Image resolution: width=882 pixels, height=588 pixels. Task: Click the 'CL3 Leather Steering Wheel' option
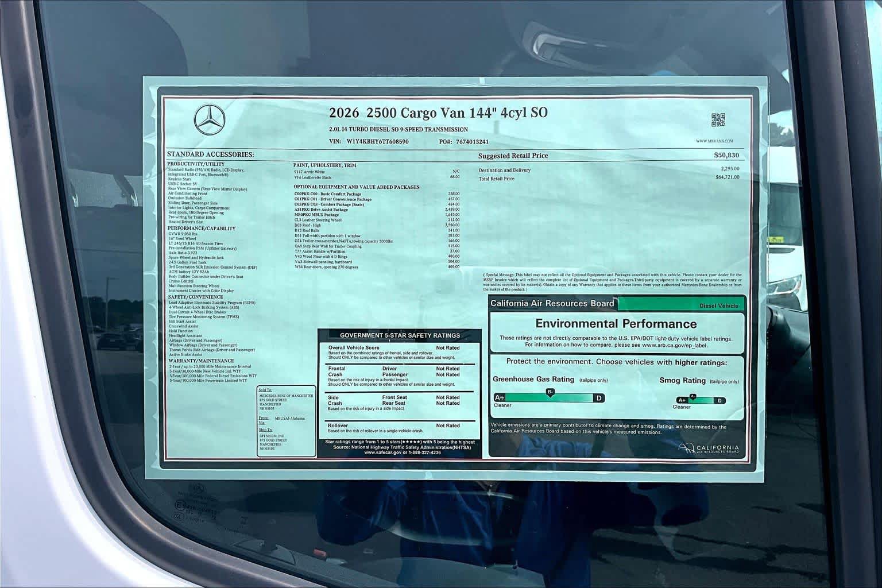(318, 220)
